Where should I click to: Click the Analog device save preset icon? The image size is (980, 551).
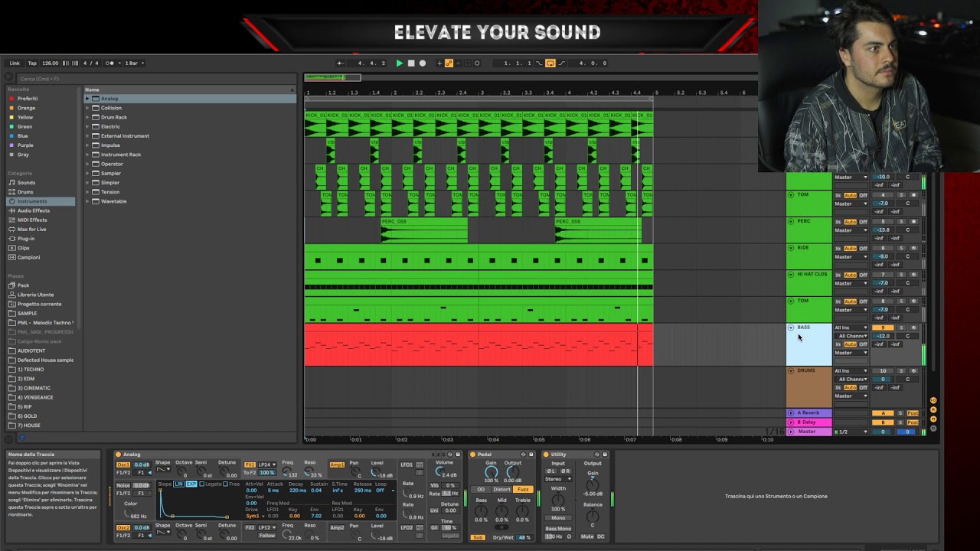(x=458, y=455)
